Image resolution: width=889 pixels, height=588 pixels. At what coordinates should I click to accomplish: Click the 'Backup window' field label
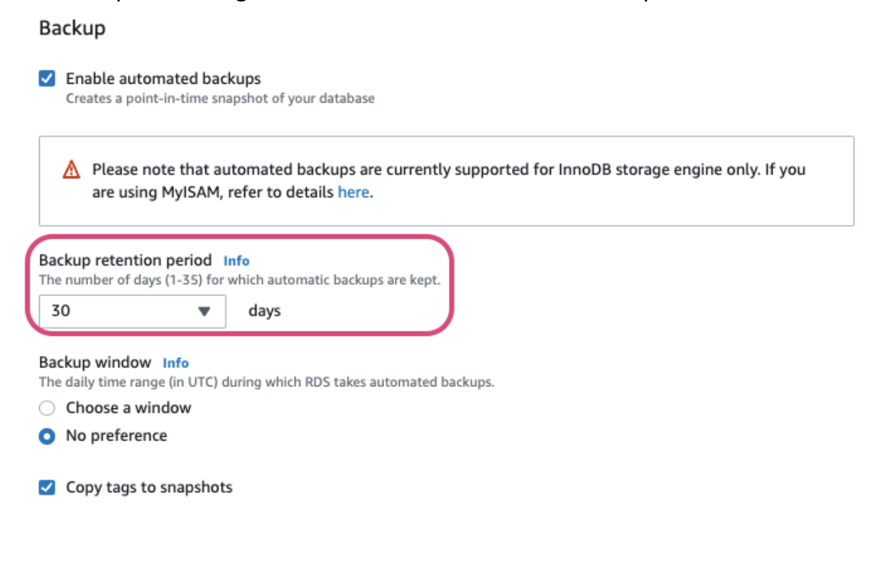coord(95,362)
